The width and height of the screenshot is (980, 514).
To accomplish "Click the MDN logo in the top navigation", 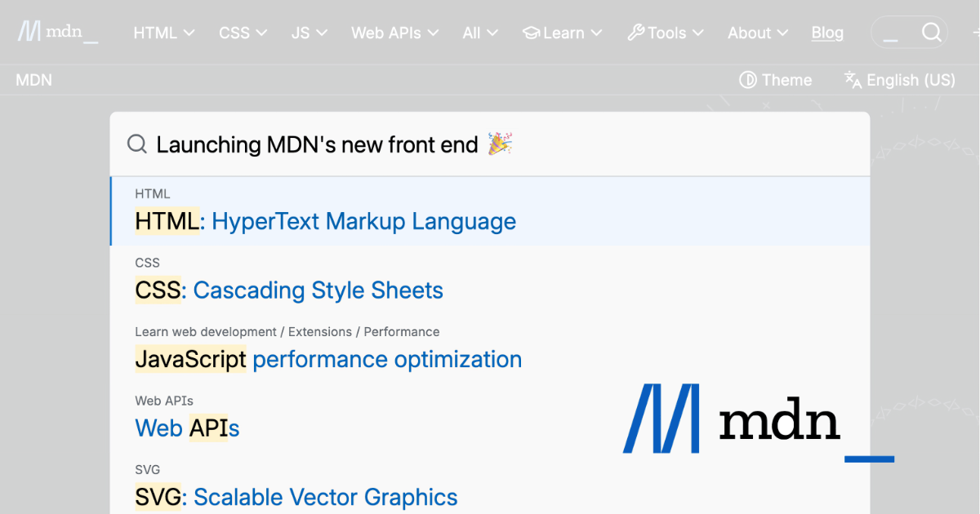I will 56,31.
